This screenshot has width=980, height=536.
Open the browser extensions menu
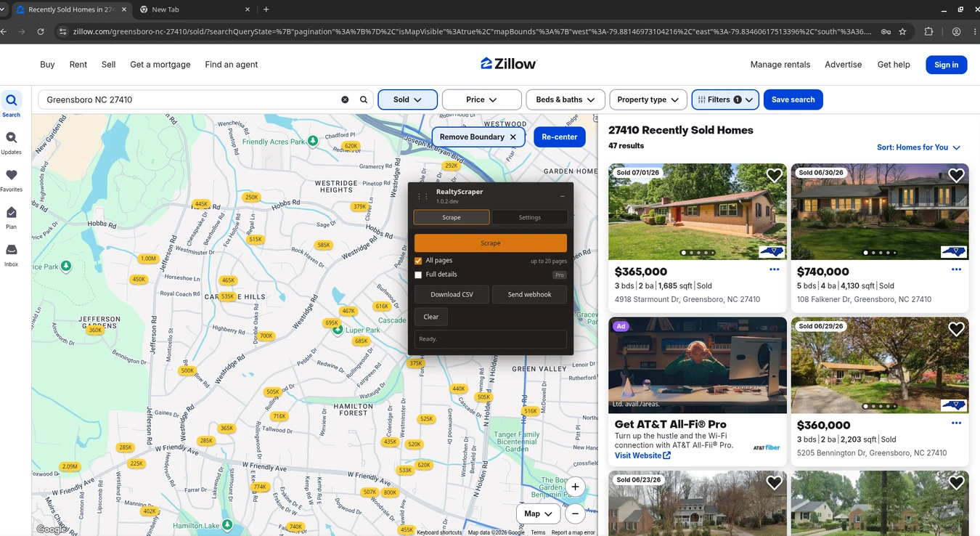[928, 32]
